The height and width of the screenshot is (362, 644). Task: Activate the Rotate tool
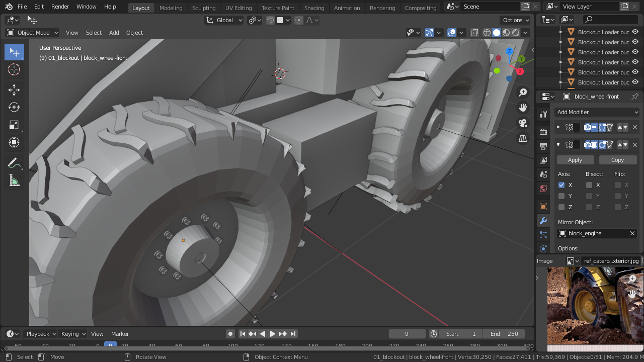14,107
